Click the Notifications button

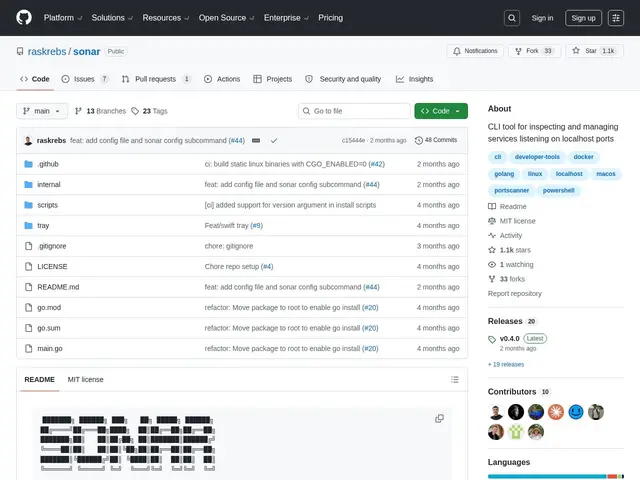click(x=475, y=51)
